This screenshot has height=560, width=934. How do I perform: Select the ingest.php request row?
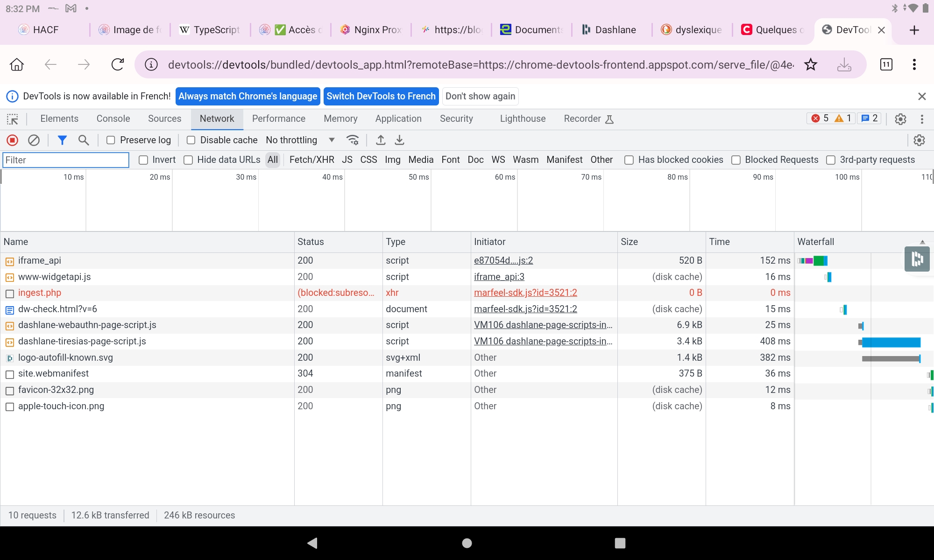[x=397, y=293]
